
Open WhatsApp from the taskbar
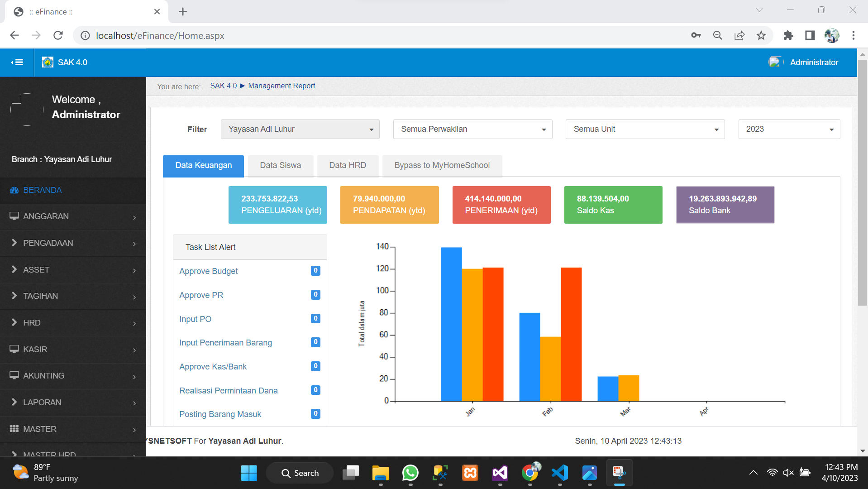(410, 472)
